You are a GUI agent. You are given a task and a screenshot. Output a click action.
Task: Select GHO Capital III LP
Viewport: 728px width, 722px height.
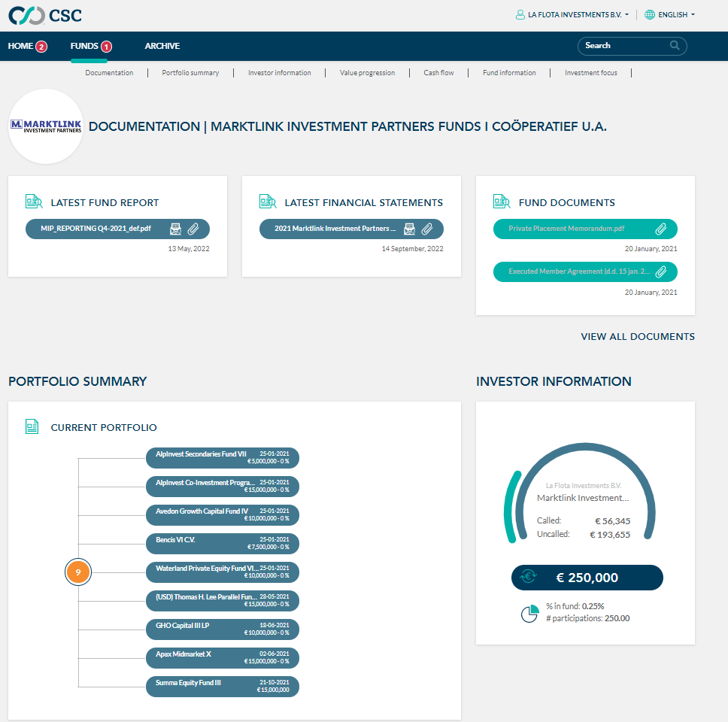click(x=223, y=629)
